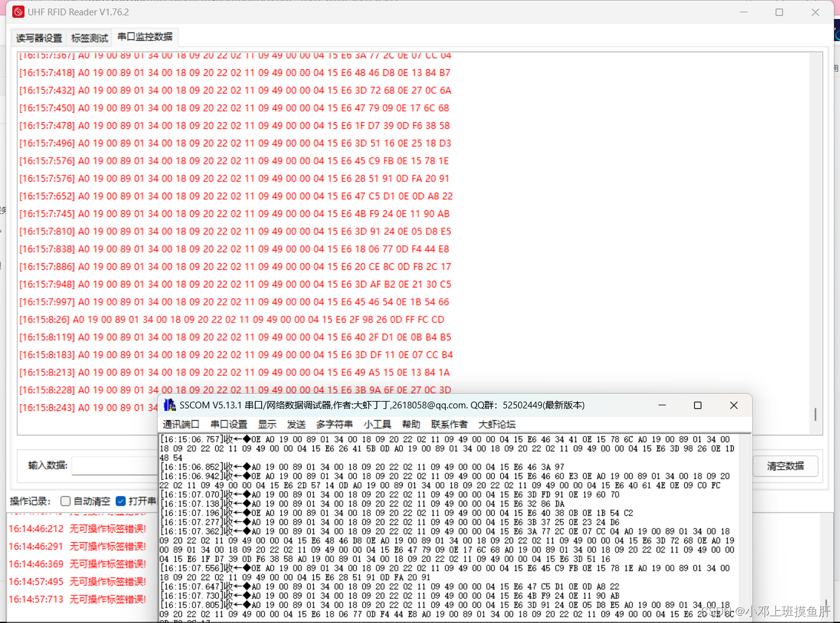Click the log line stamped [16:15:7:997]

click(x=234, y=302)
